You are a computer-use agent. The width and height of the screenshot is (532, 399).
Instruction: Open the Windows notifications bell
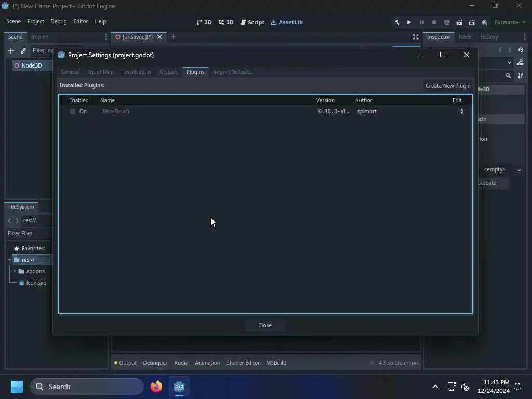[517, 387]
